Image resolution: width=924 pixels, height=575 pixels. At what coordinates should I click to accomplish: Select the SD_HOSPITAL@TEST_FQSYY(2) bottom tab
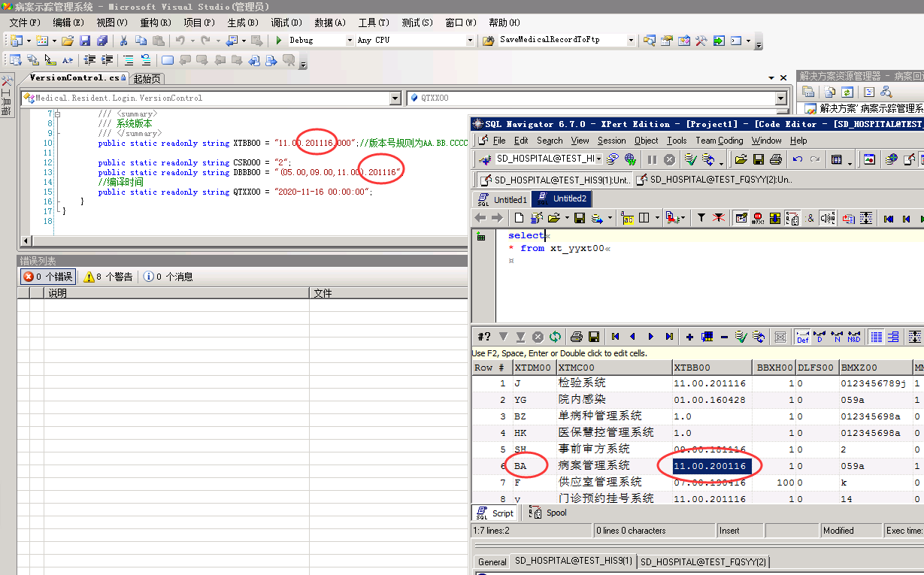tap(703, 561)
